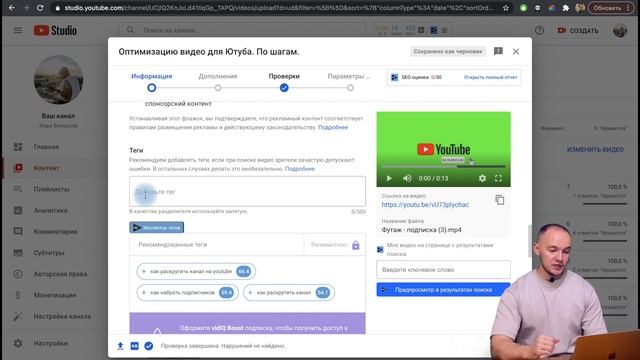The image size is (640, 360).
Task: Open the account avatar in header
Action: (620, 30)
